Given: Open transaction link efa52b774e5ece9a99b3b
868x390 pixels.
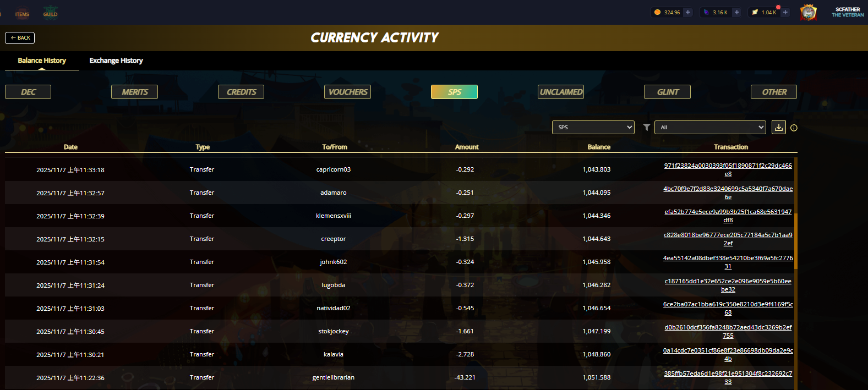Looking at the screenshot, I should pos(728,216).
